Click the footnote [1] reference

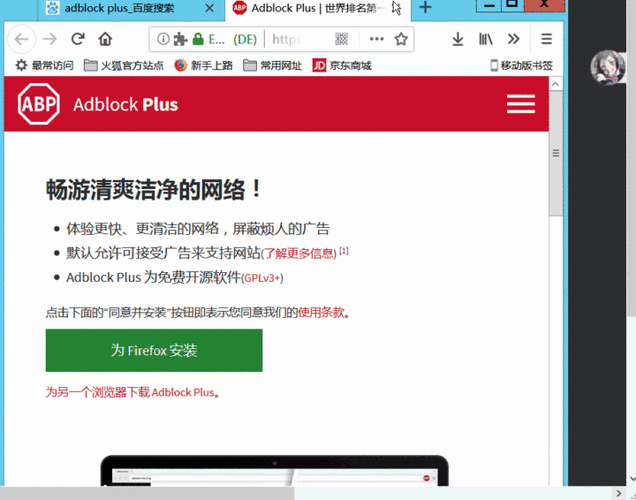[344, 251]
